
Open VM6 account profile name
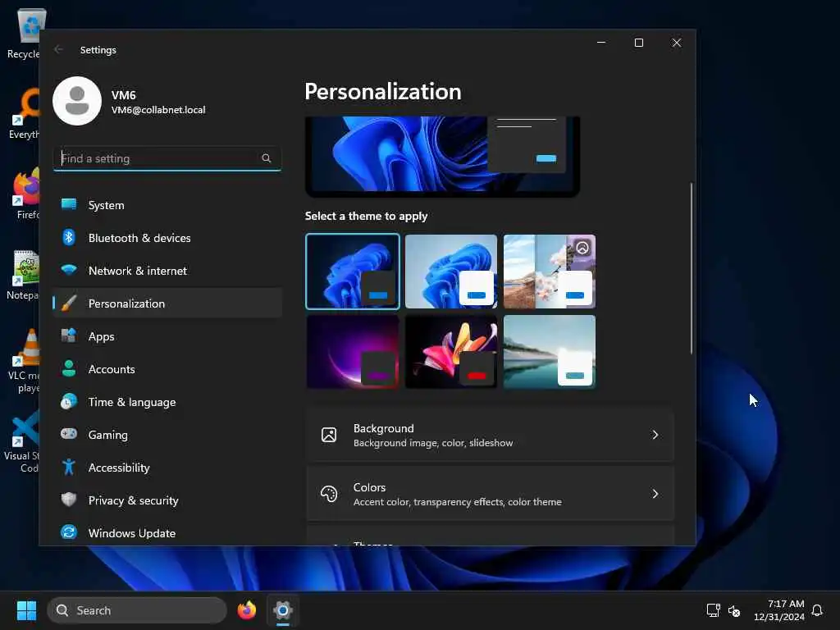click(x=123, y=95)
